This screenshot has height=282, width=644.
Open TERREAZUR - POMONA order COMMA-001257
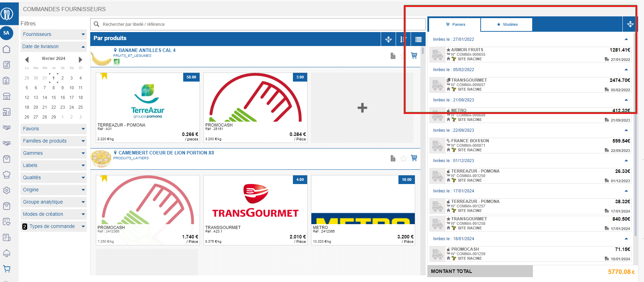click(x=530, y=206)
